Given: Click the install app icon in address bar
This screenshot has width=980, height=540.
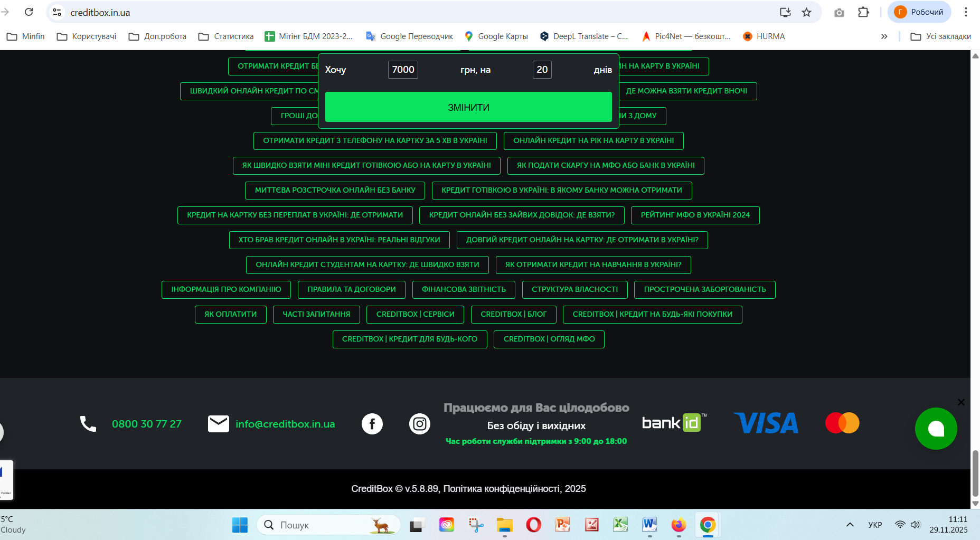Looking at the screenshot, I should (x=785, y=12).
